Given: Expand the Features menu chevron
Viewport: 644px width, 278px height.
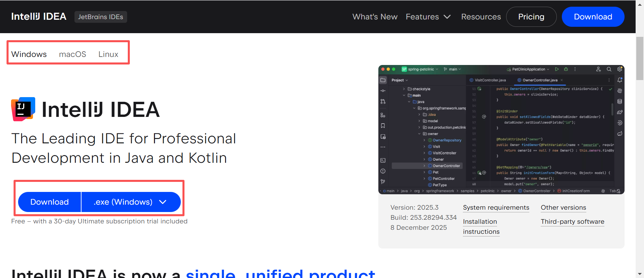Looking at the screenshot, I should 447,17.
